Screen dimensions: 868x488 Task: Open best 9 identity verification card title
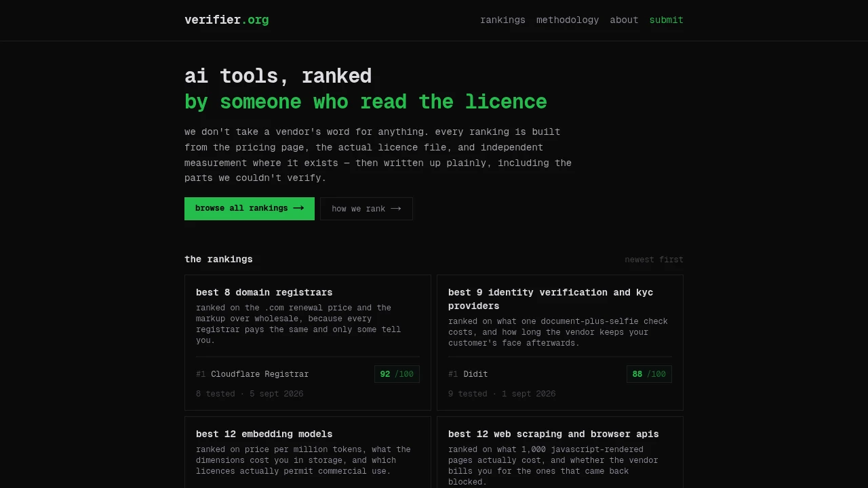coord(551,299)
